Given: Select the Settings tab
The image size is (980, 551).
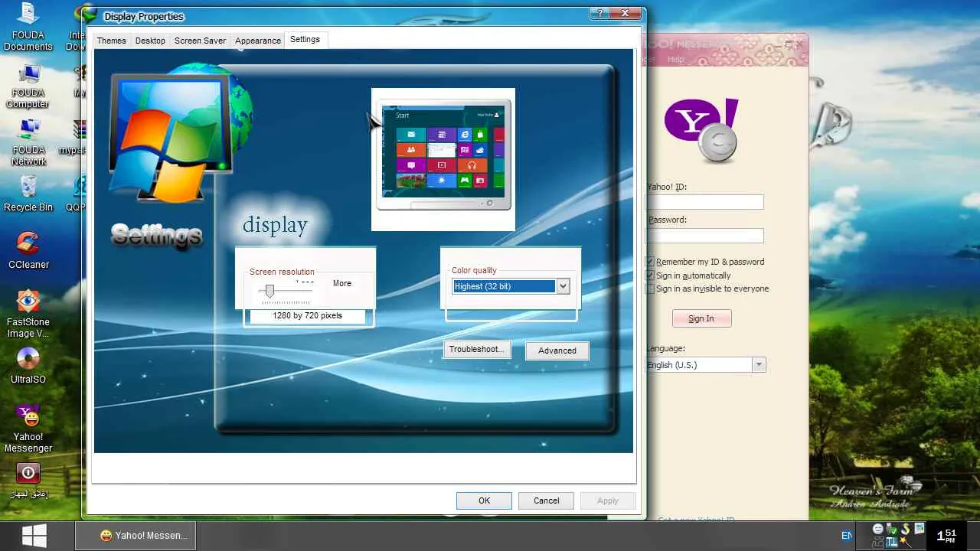Looking at the screenshot, I should [305, 39].
